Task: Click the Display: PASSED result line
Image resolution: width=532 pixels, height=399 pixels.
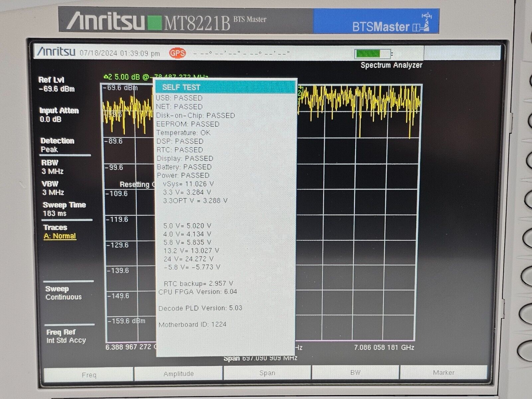Action: (x=185, y=159)
